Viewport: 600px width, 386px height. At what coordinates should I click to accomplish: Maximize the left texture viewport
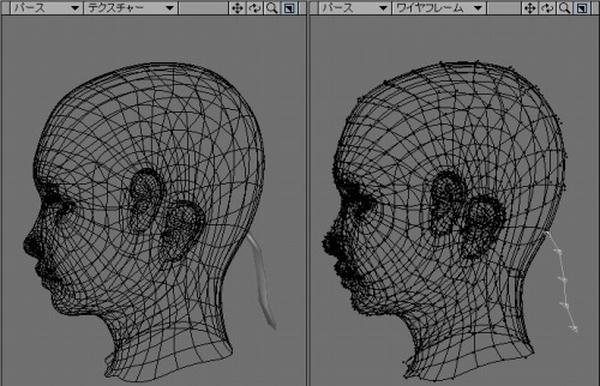289,8
